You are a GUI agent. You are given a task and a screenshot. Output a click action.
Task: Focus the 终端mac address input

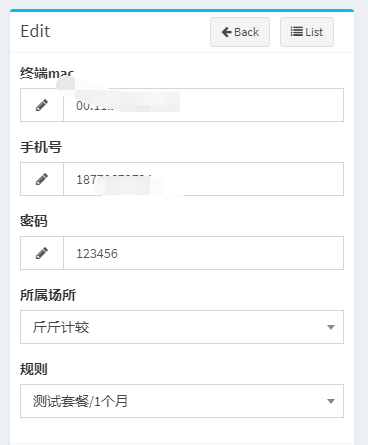[x=203, y=105]
